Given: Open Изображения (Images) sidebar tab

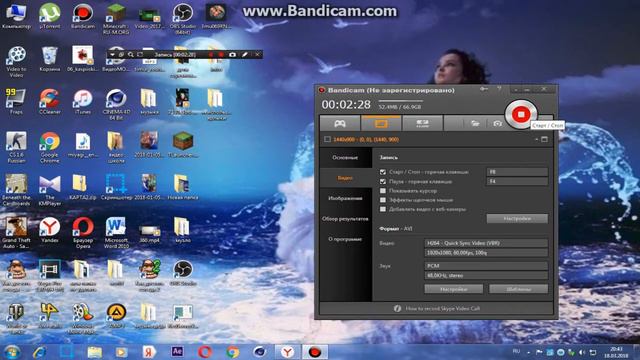Looking at the screenshot, I should 345,198.
